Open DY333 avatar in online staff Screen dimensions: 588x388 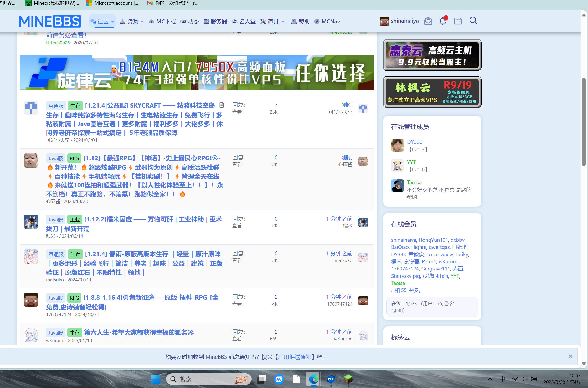[x=397, y=145]
